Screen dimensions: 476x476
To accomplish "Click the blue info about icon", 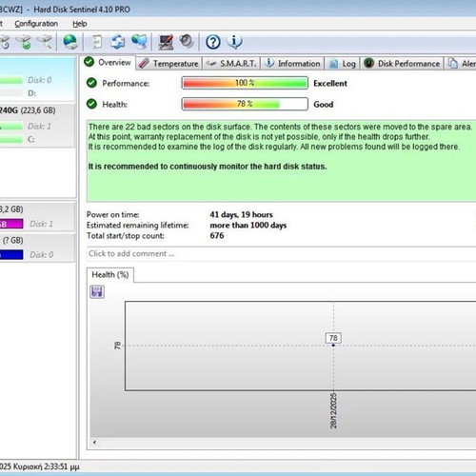I will pos(235,42).
